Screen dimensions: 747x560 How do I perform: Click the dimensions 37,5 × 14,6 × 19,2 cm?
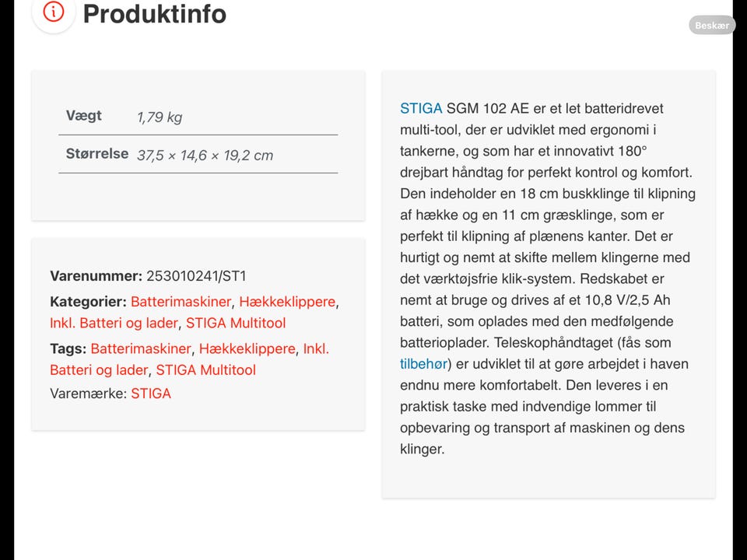(205, 156)
